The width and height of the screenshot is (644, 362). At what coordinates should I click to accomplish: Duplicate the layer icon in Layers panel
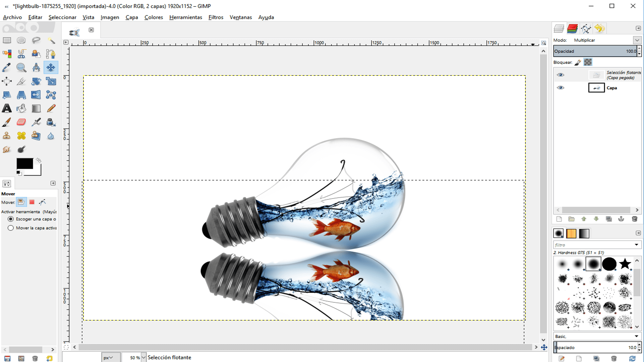pos(609,219)
